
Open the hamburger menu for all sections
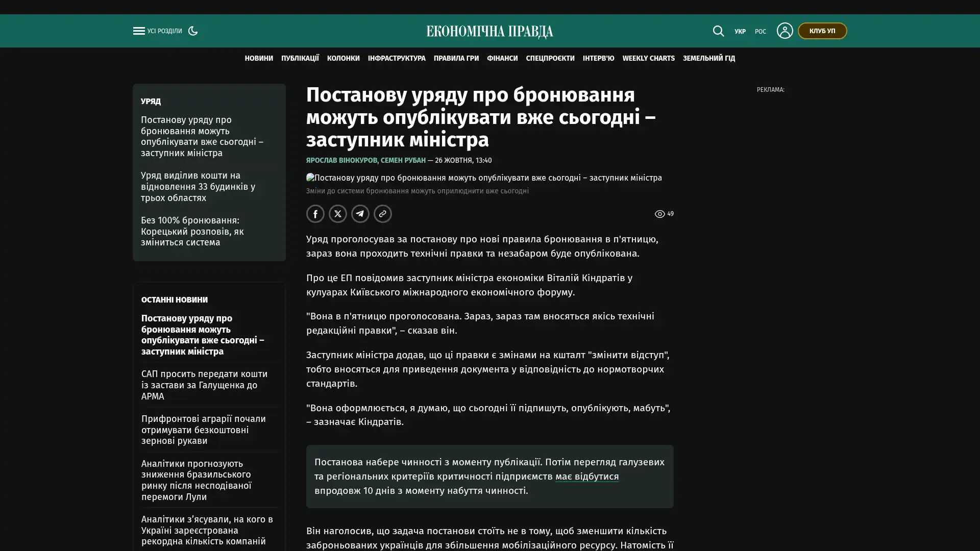tap(139, 31)
